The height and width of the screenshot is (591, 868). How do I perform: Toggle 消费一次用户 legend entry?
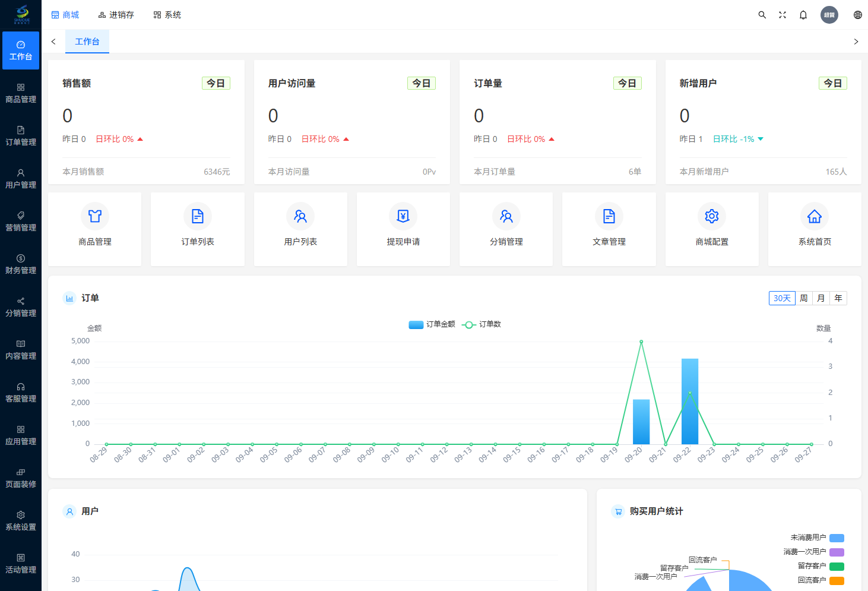[x=813, y=552]
